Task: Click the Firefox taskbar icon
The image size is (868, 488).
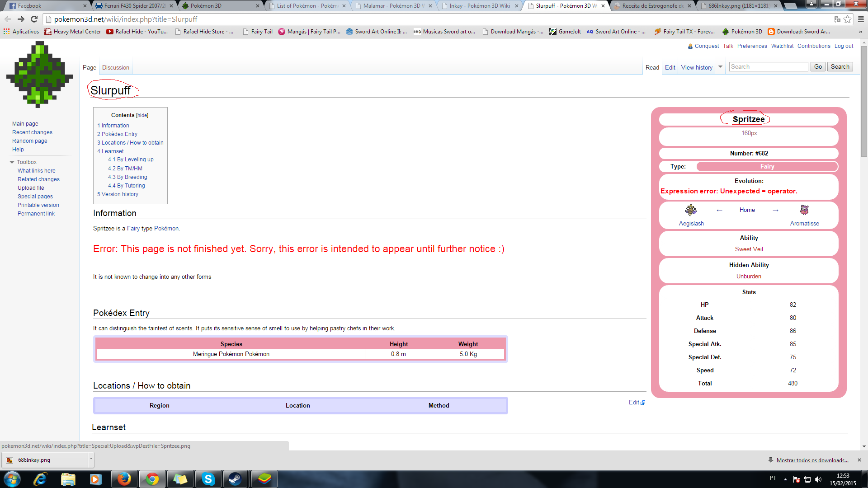Action: 124,479
